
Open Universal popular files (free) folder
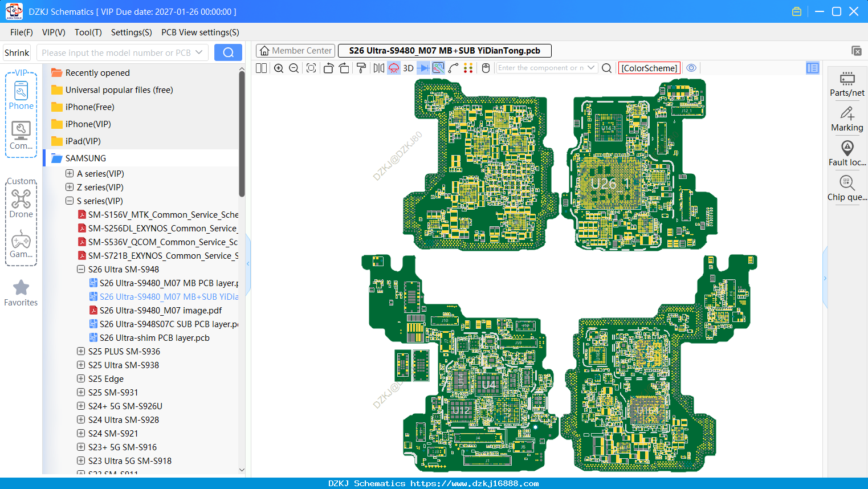pyautogui.click(x=119, y=89)
